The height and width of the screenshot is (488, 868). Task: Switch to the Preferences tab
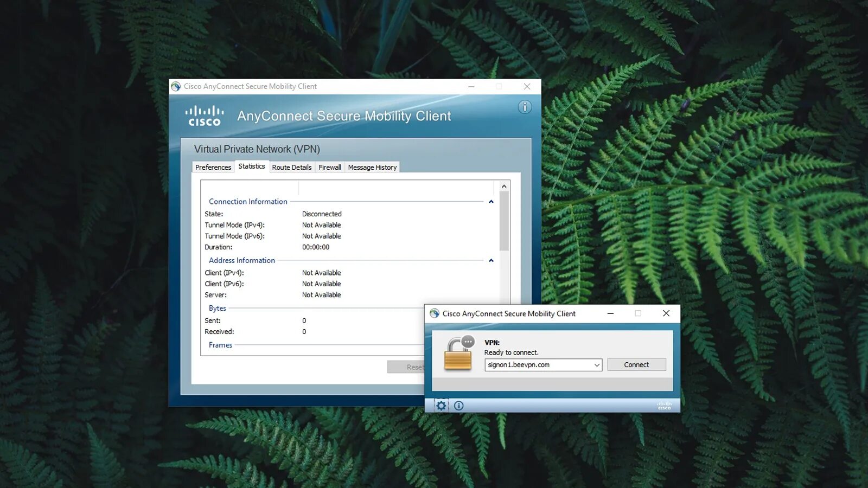[213, 167]
